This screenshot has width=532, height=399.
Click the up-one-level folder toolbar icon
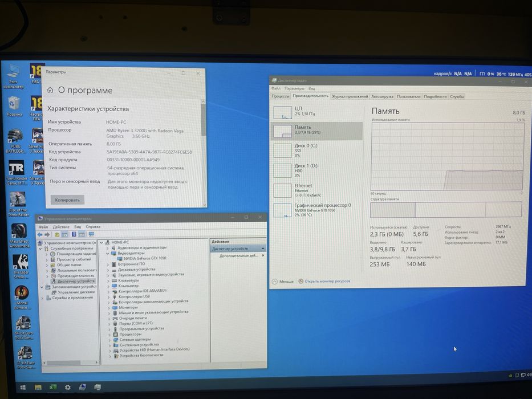56,234
